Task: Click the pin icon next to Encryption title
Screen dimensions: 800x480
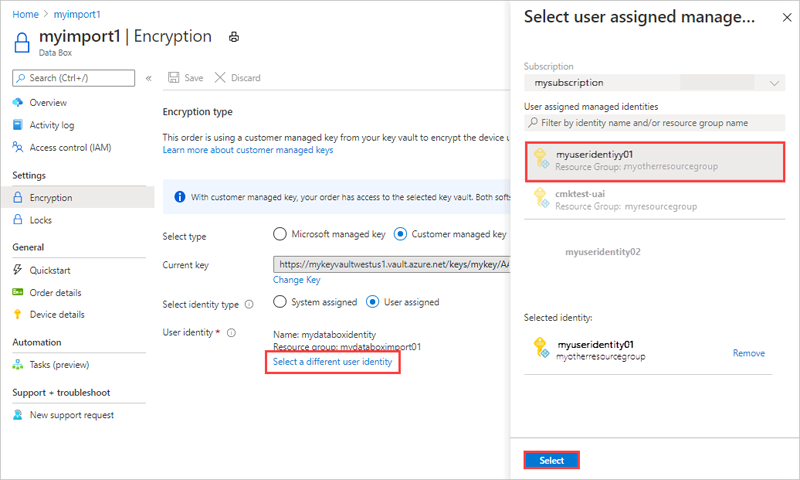Action: tap(234, 37)
